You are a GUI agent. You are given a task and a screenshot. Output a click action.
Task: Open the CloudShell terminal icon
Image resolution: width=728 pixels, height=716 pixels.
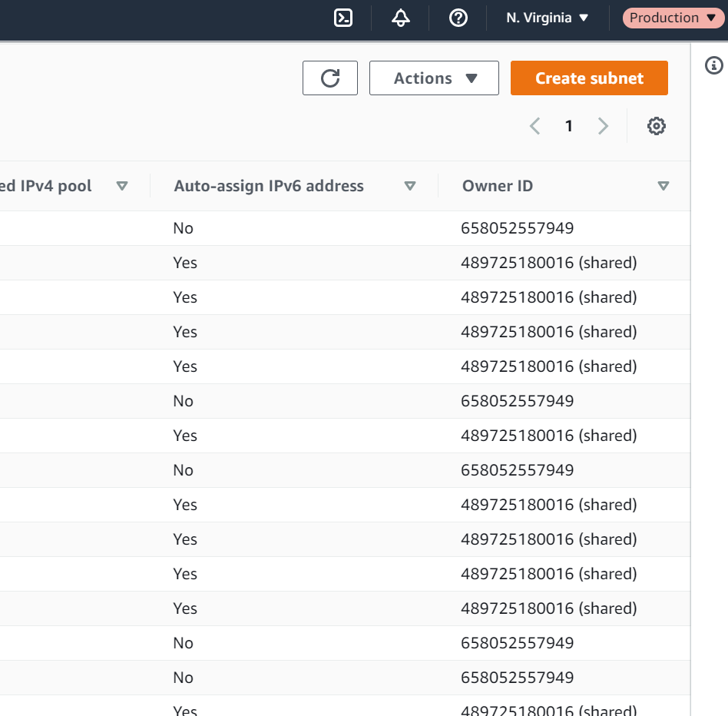pyautogui.click(x=343, y=18)
